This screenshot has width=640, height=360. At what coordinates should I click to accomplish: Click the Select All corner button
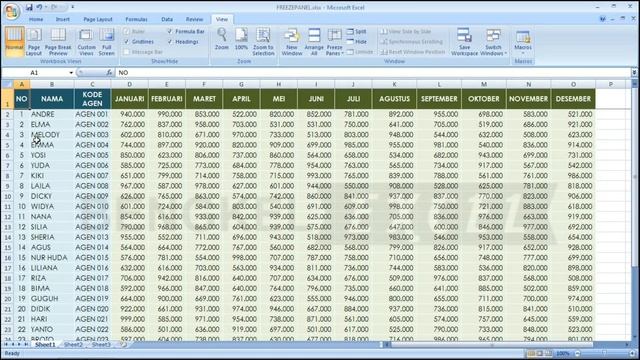pos(7,84)
